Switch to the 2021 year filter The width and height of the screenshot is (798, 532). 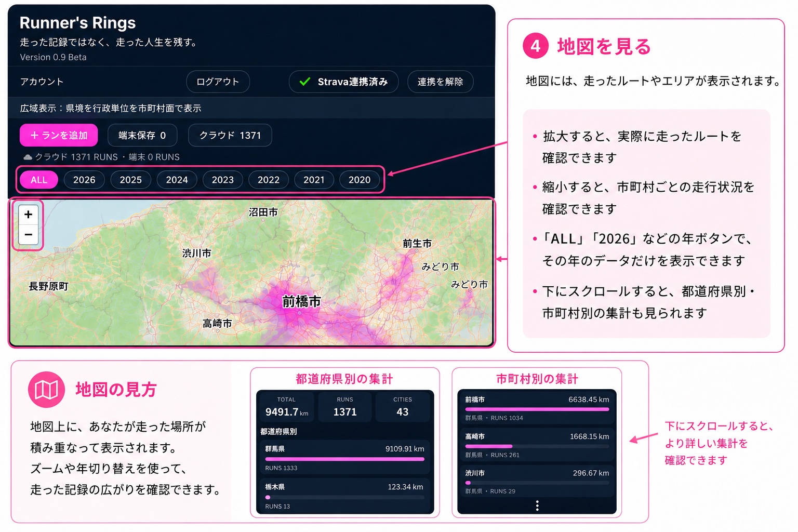tap(314, 180)
